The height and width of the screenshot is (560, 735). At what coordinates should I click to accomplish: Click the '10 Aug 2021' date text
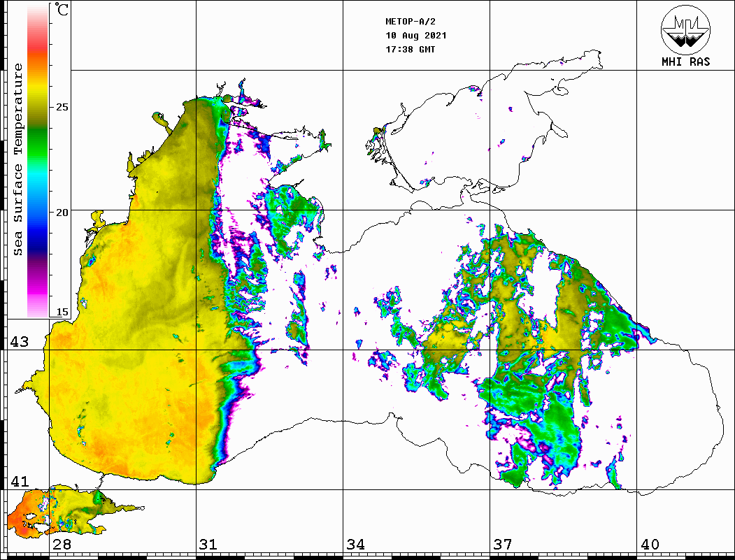point(416,36)
